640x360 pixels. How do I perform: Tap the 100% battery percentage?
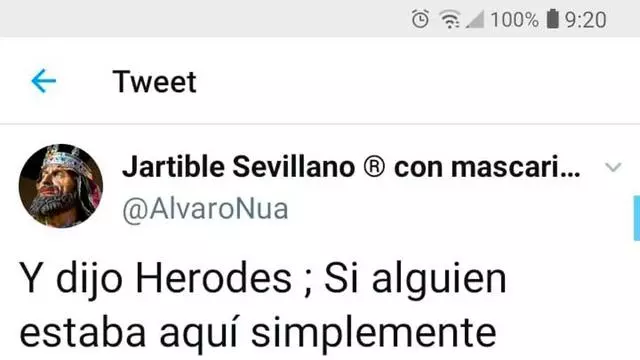click(514, 20)
